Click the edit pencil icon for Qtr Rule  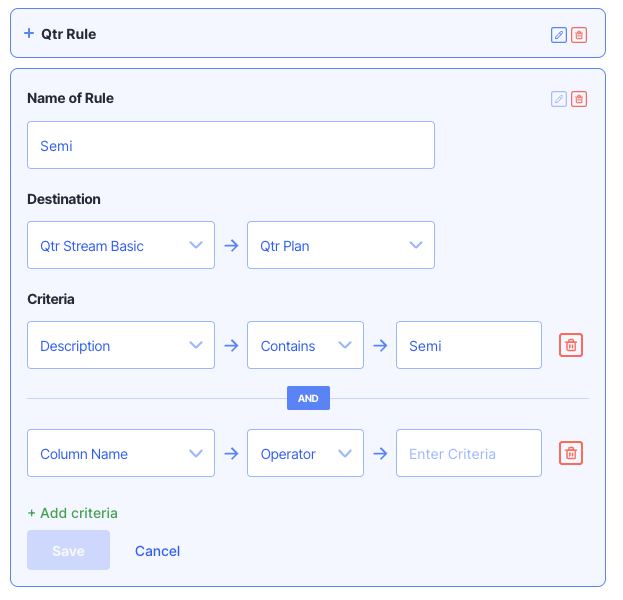point(559,35)
